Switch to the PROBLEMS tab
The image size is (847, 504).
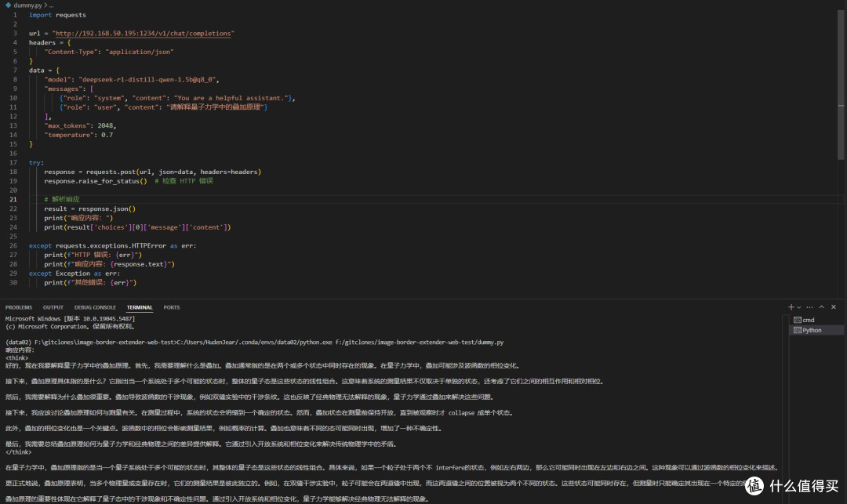[19, 307]
